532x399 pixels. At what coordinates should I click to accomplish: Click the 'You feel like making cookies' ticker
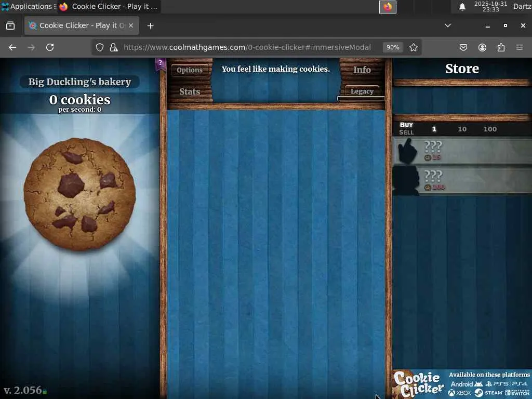click(x=276, y=69)
